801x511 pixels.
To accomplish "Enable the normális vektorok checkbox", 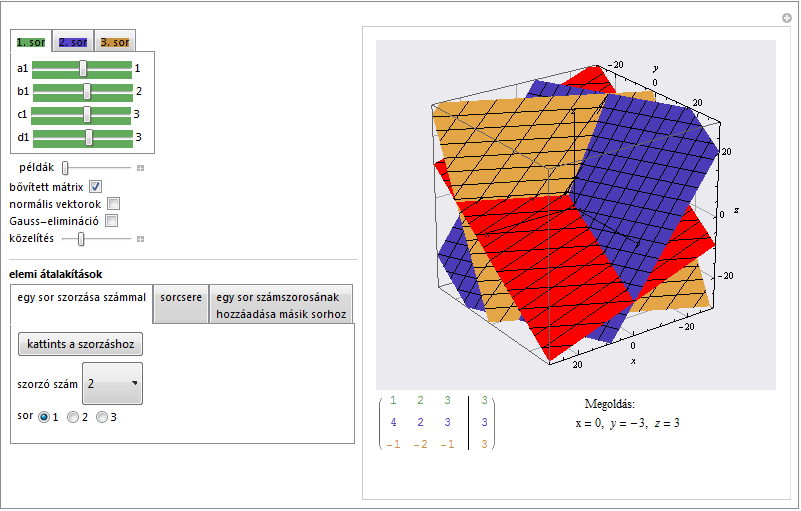I will point(113,204).
